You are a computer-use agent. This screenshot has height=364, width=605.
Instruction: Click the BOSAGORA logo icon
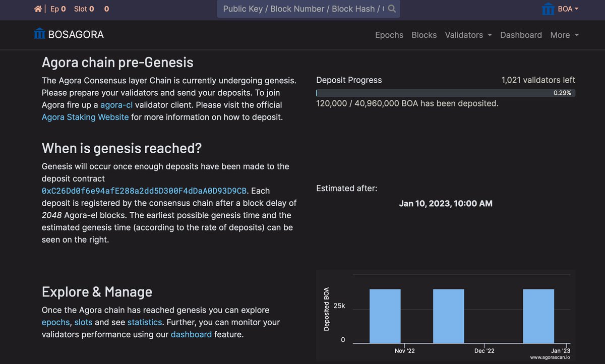pyautogui.click(x=39, y=34)
